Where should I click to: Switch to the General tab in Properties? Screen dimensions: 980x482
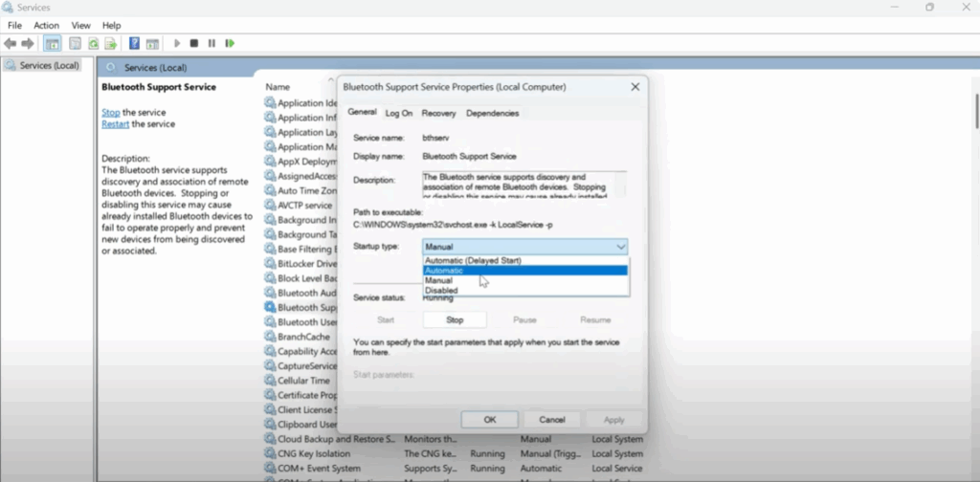pyautogui.click(x=362, y=113)
